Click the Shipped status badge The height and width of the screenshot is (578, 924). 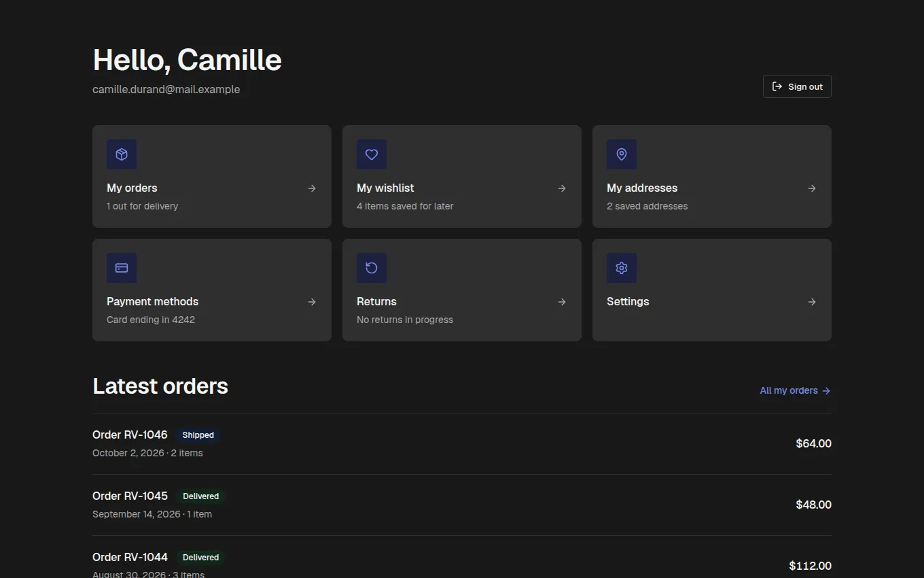click(198, 435)
